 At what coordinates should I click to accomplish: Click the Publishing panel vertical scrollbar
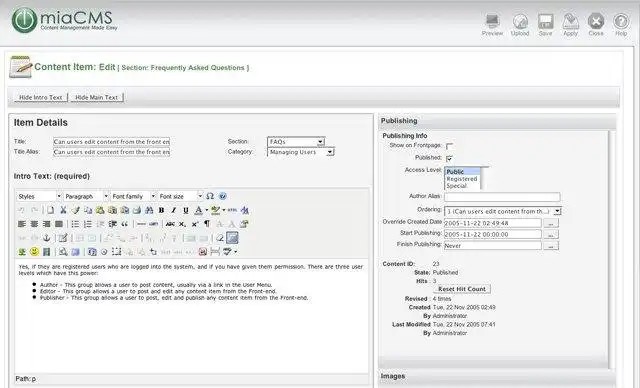[x=611, y=249]
